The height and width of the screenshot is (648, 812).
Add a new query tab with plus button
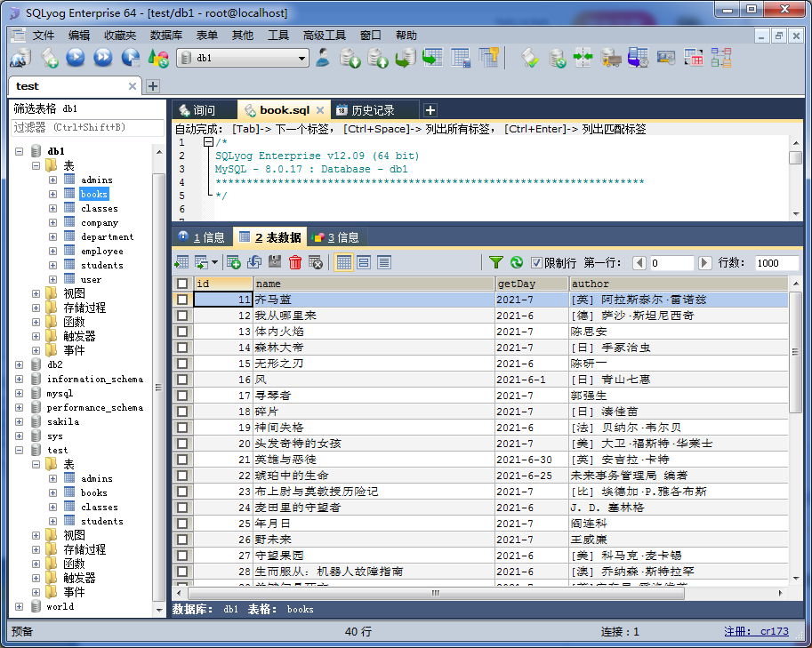tap(430, 110)
